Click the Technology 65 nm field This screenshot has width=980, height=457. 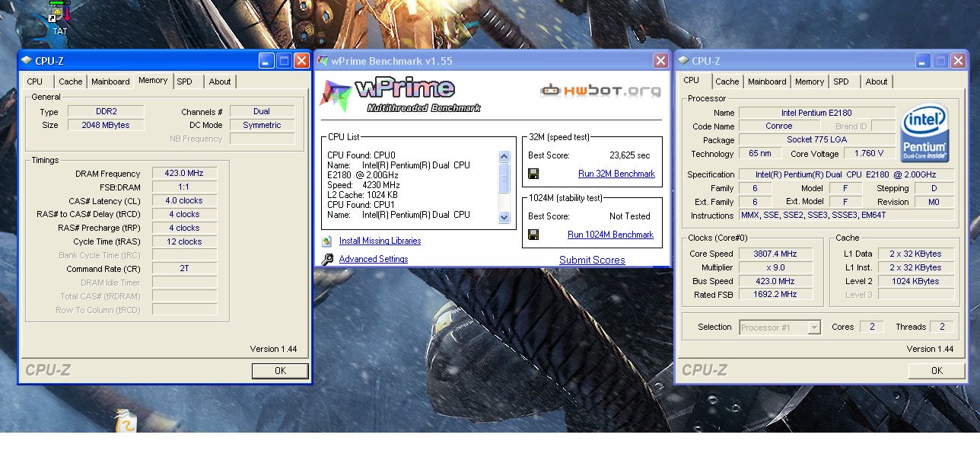759,153
